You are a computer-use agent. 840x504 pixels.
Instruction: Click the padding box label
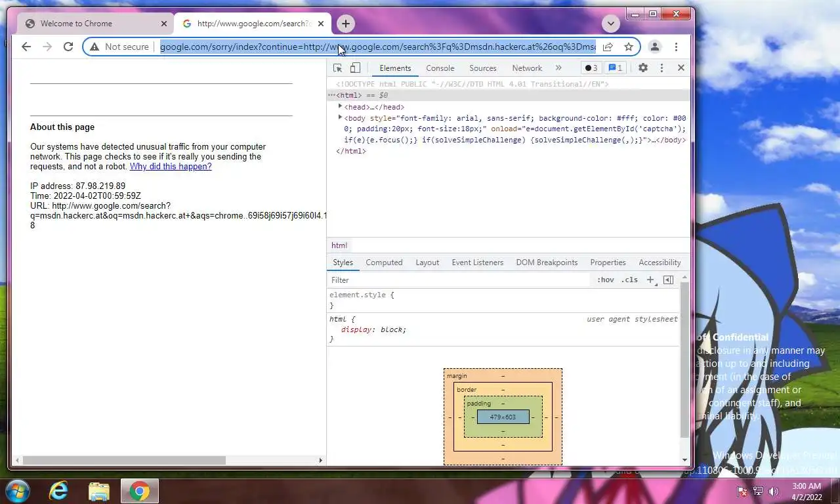pyautogui.click(x=478, y=404)
